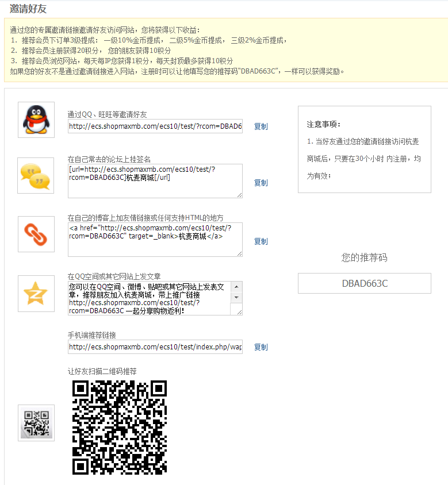Focus the HTML anchor code textarea
The height and width of the screenshot is (485, 448).
tap(155, 240)
